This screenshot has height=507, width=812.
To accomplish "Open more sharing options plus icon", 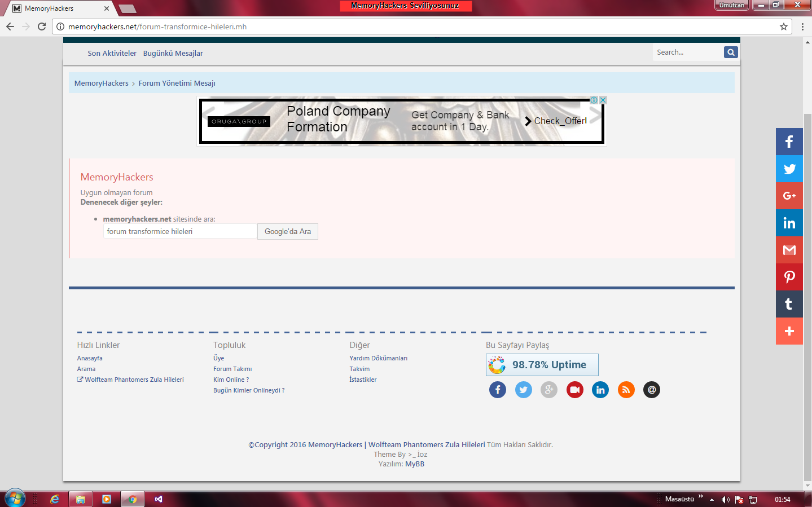I will coord(789,331).
